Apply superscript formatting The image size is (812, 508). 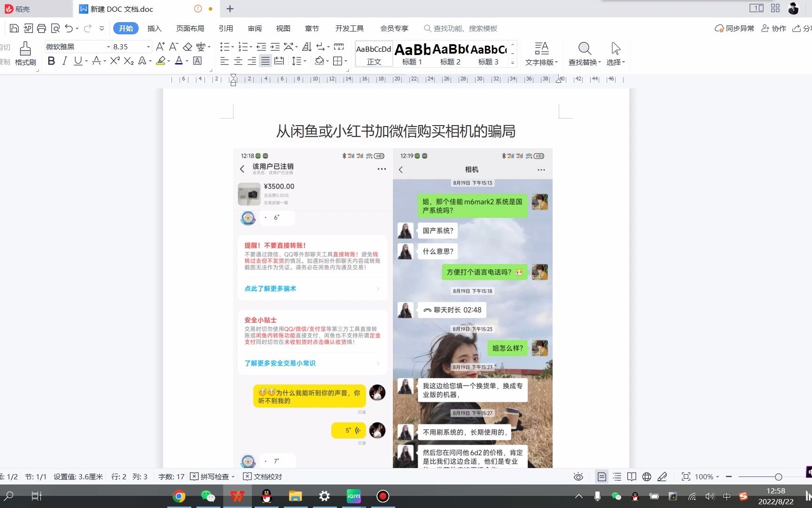click(115, 61)
